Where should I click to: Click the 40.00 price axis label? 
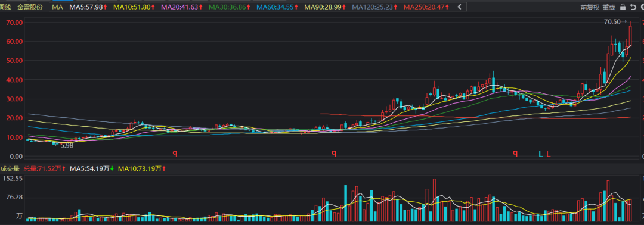coord(14,80)
